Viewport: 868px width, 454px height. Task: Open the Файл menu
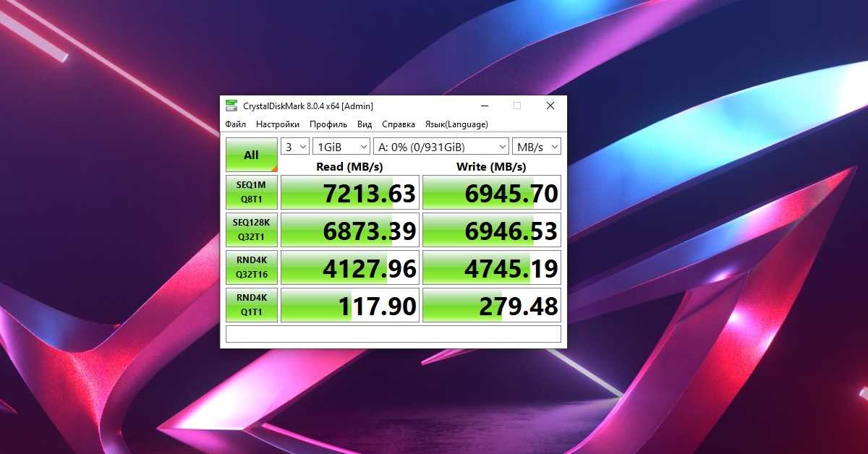click(x=236, y=124)
